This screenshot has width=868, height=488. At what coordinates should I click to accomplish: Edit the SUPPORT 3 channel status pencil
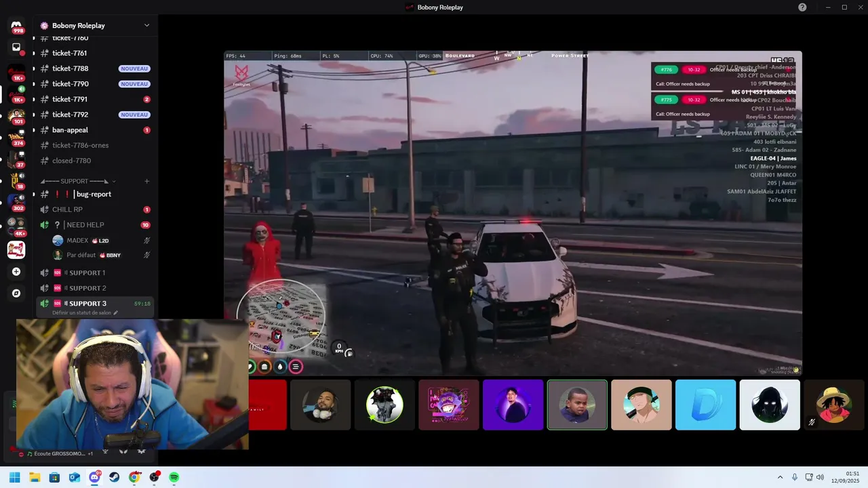[116, 312]
